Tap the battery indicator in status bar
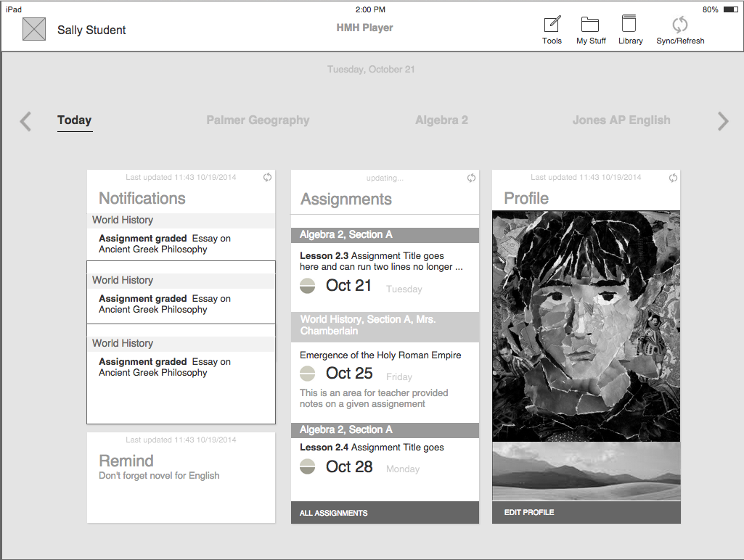Viewport: 744px width, 560px height. click(731, 9)
